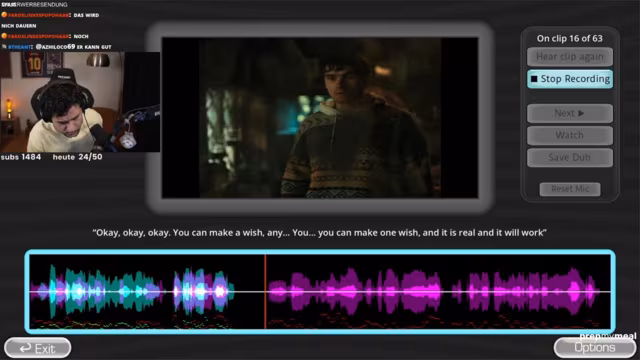640x360 pixels.
Task: Click the black stop square icon
Action: click(x=534, y=79)
